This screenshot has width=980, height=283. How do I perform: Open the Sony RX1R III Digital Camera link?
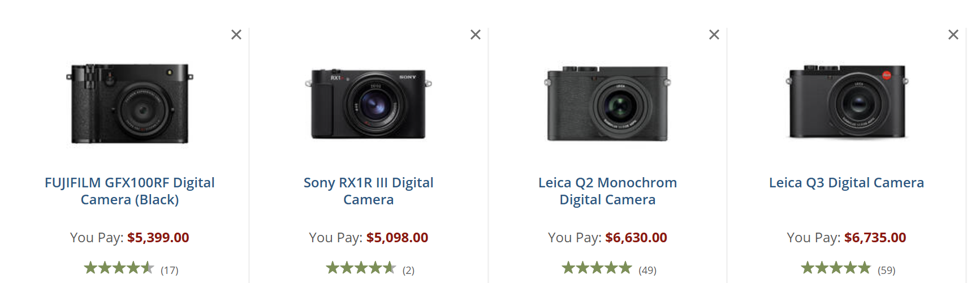pyautogui.click(x=369, y=191)
